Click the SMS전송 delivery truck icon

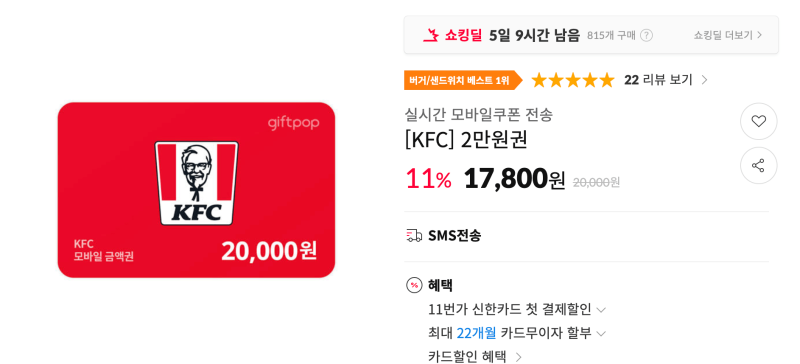[414, 235]
